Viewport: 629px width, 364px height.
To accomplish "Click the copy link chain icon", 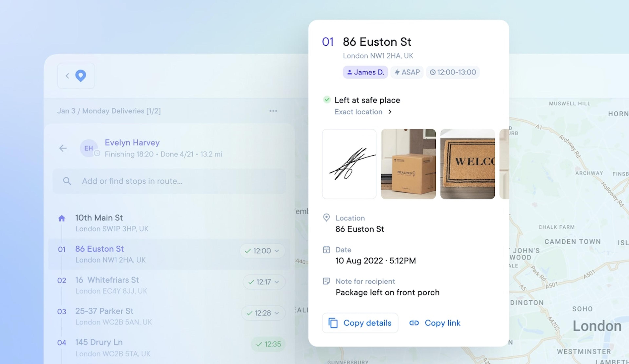I will (414, 323).
